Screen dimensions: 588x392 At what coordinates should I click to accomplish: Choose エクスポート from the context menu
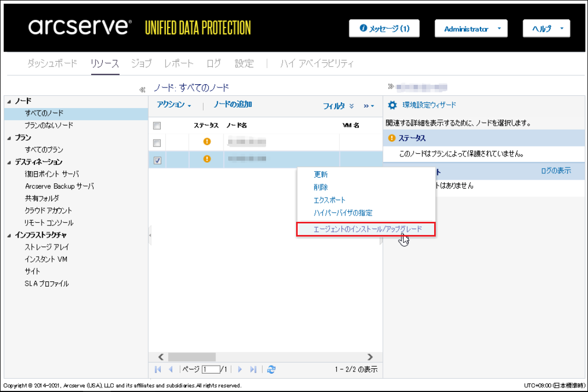329,200
